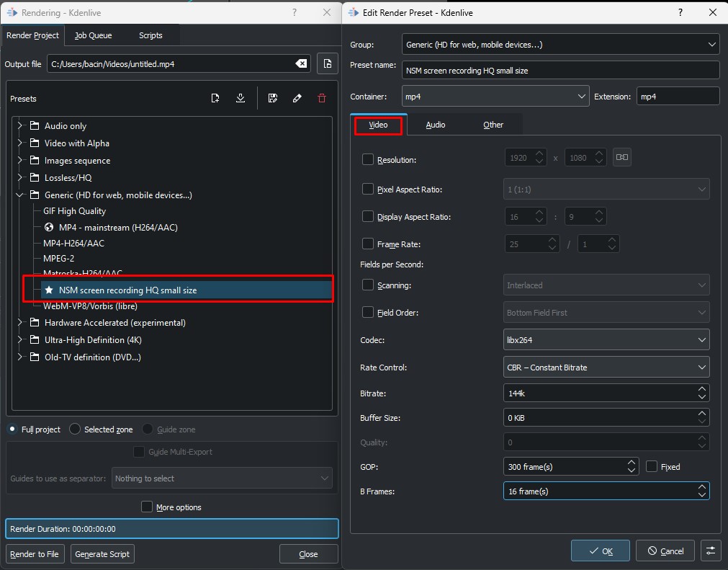Screen dimensions: 728x570
Task: Click the Lossless/HQ folder icon
Action: click(x=35, y=177)
